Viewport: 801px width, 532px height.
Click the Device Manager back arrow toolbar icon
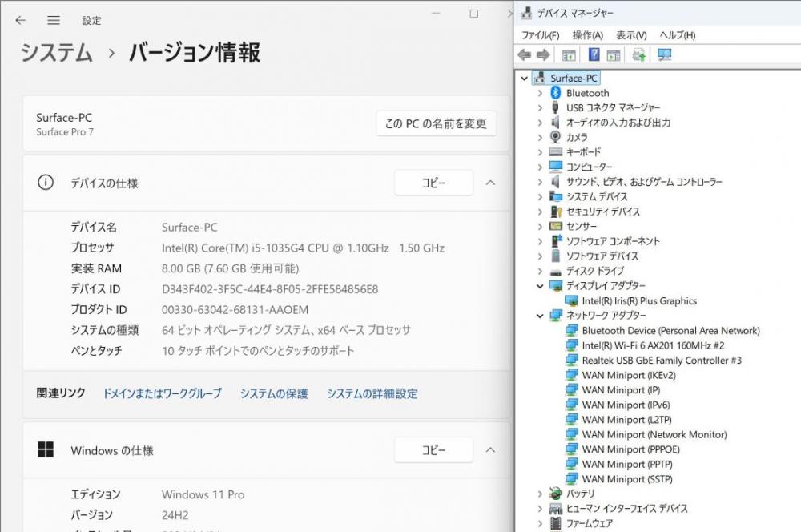[525, 54]
